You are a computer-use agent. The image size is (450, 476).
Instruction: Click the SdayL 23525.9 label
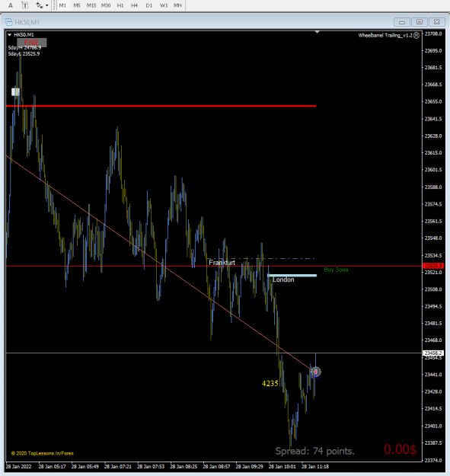click(x=24, y=54)
